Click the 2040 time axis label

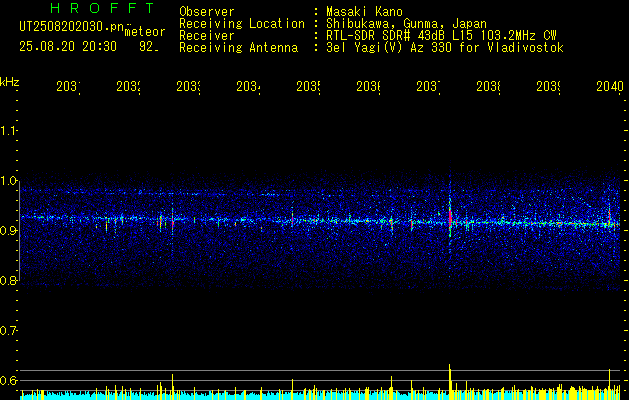point(610,86)
